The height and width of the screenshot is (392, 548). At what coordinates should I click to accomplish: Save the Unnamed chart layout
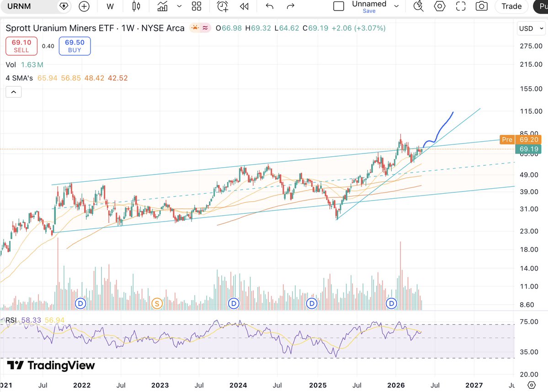click(369, 11)
